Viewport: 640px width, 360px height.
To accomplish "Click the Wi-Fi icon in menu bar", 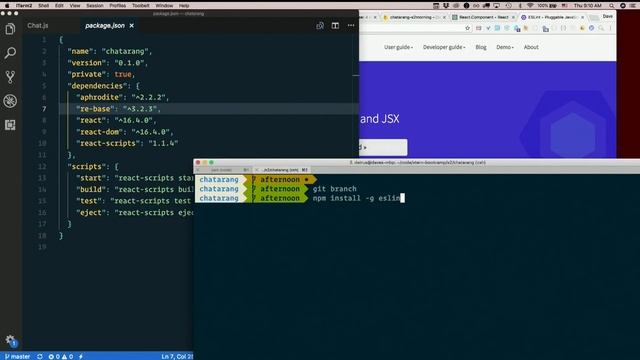I will point(530,5).
